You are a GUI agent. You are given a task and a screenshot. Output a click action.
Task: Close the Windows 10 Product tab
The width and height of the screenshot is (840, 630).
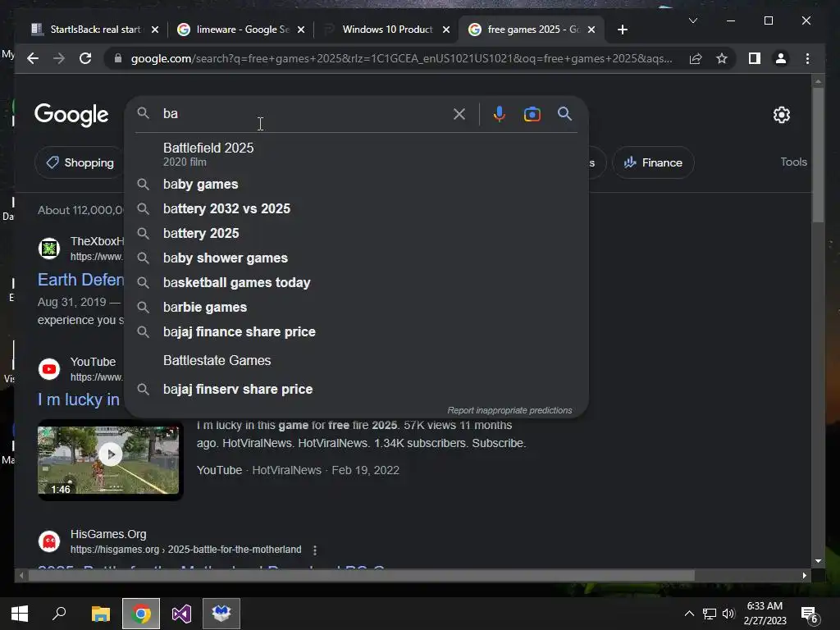tap(446, 30)
